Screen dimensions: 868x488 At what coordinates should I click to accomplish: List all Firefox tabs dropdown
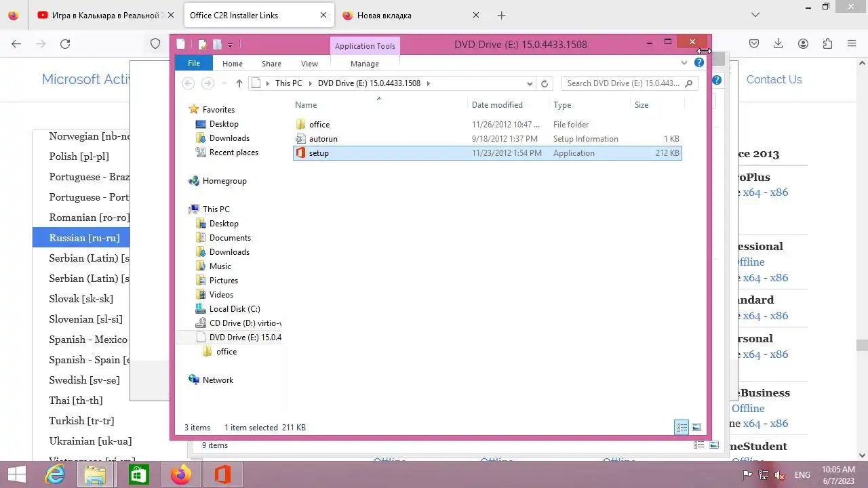(755, 15)
